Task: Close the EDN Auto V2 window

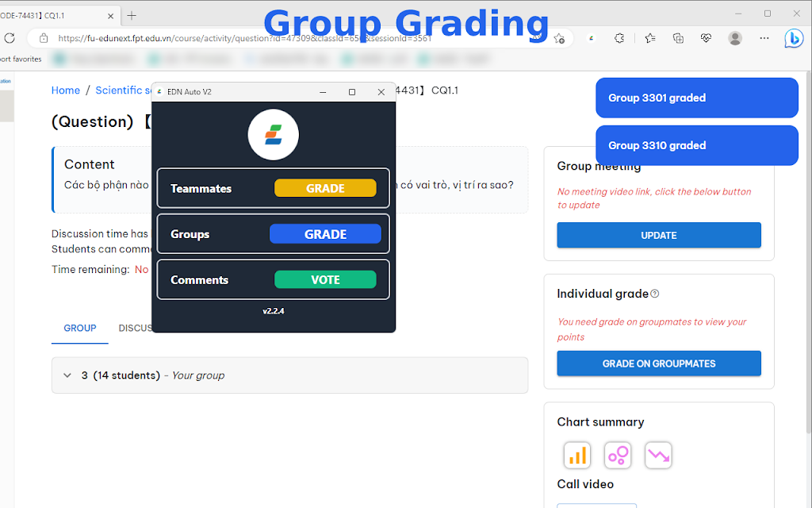Action: tap(381, 92)
